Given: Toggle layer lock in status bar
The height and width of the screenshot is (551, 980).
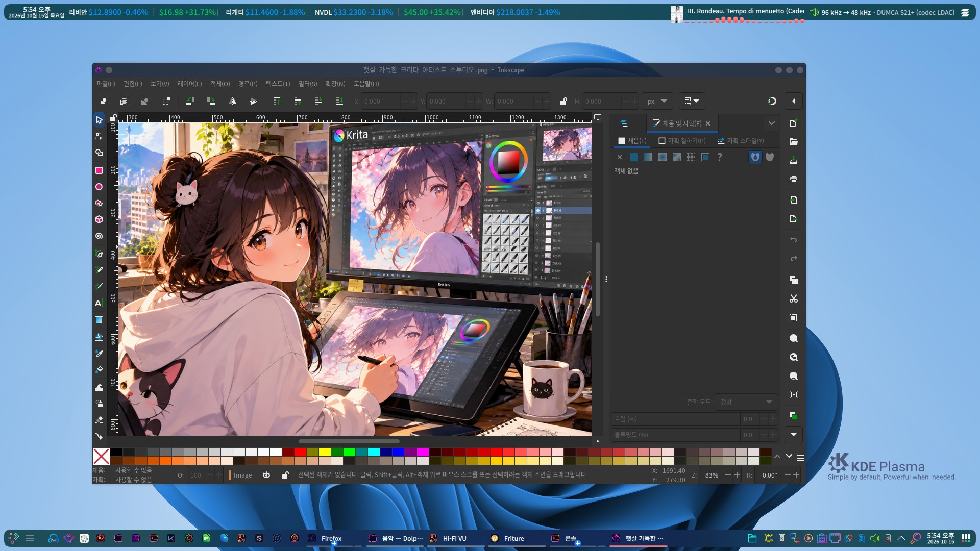Looking at the screenshot, I should point(285,475).
